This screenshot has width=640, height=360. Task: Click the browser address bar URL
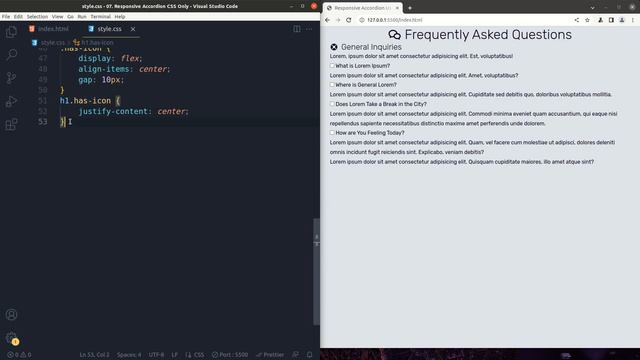(395, 20)
